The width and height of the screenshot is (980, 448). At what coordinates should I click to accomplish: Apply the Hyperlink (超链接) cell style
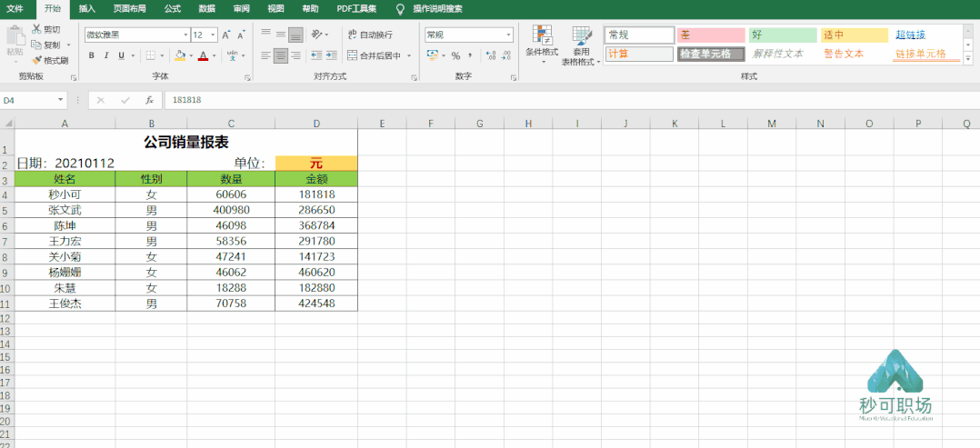926,35
